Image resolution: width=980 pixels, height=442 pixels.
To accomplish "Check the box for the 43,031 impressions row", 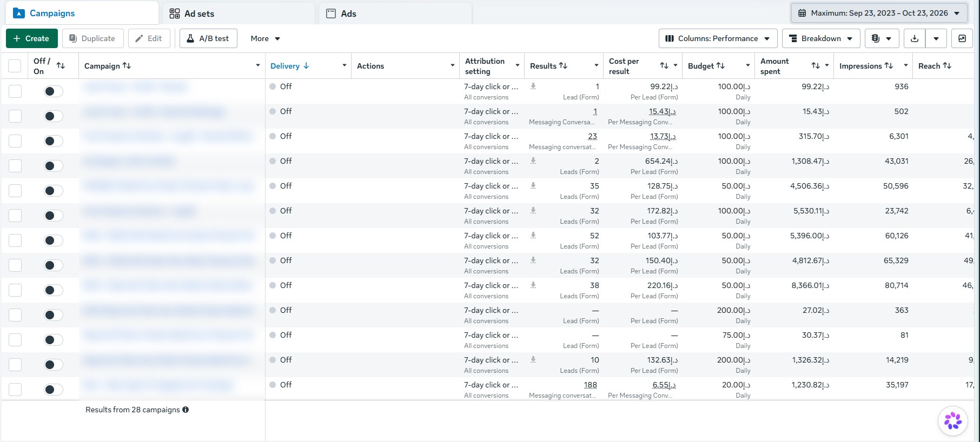I will pos(15,166).
